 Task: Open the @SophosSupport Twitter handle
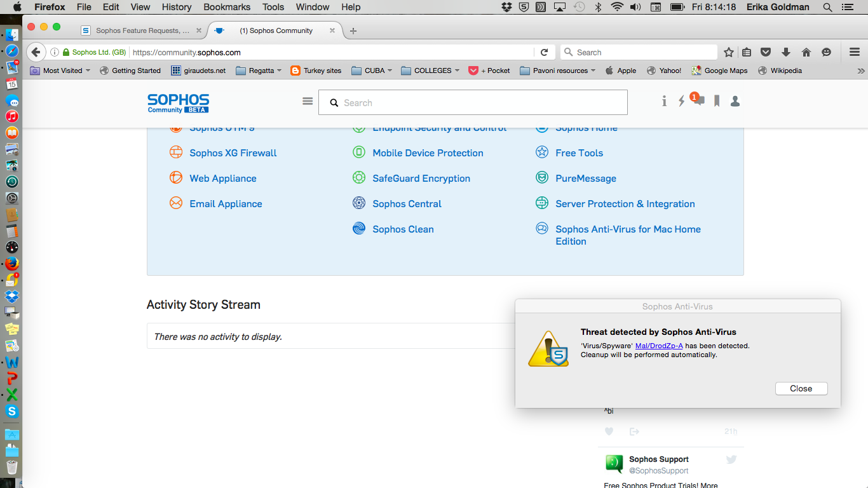659,471
